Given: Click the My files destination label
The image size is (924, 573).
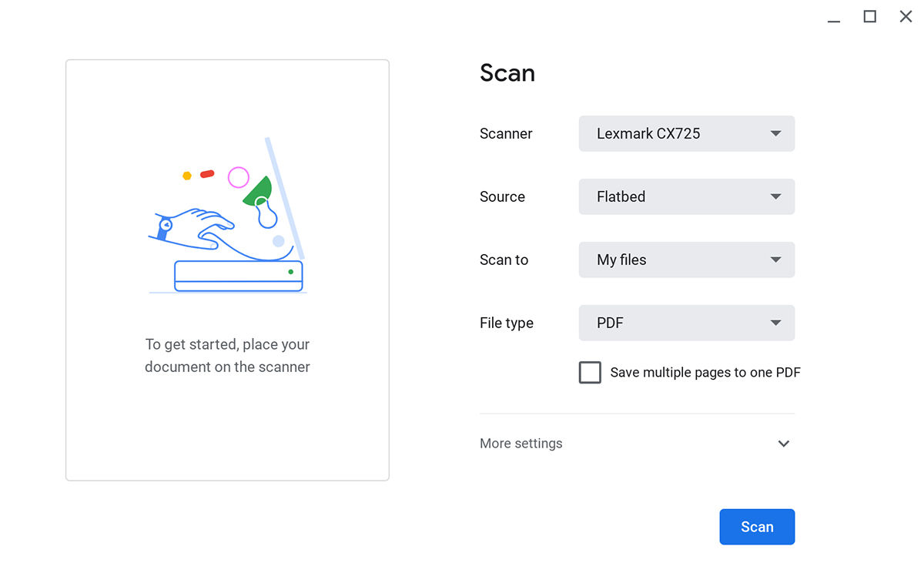Looking at the screenshot, I should [621, 260].
